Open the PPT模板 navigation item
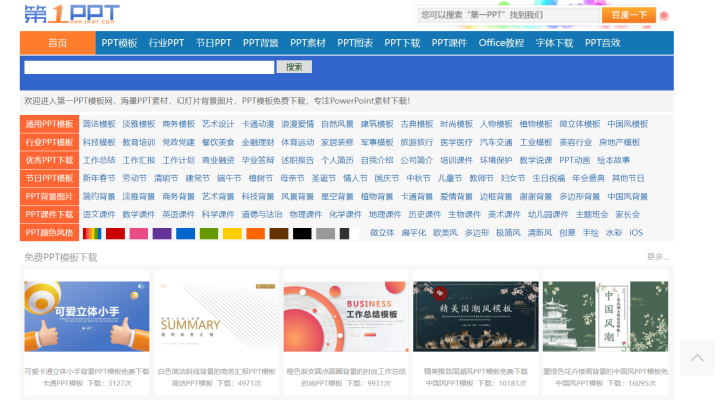Viewport: 720px width, 407px height. pyautogui.click(x=119, y=43)
